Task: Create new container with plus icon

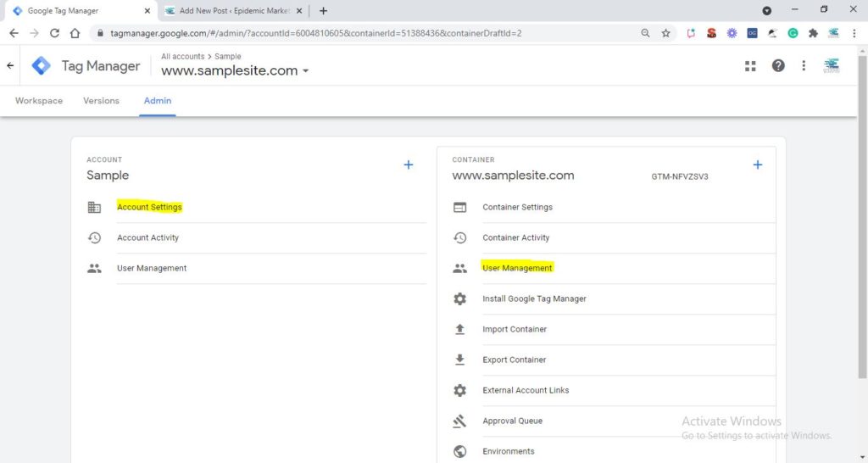Action: click(x=757, y=165)
